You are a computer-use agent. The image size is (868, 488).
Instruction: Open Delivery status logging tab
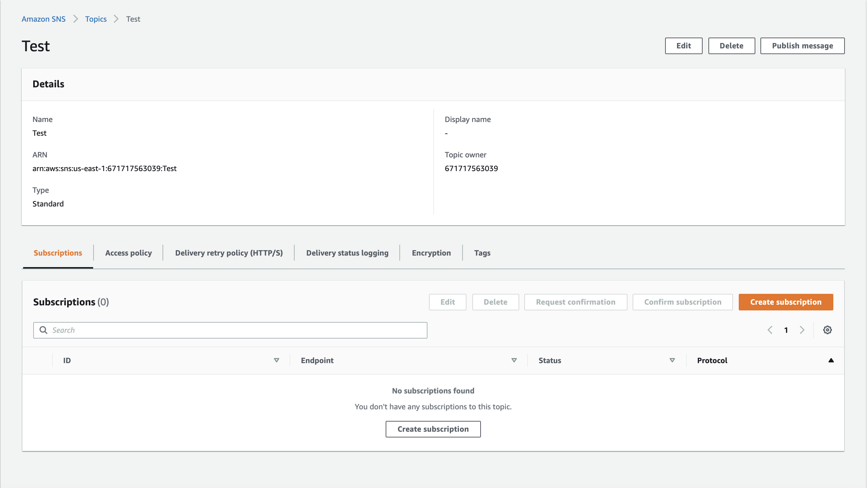(x=347, y=253)
